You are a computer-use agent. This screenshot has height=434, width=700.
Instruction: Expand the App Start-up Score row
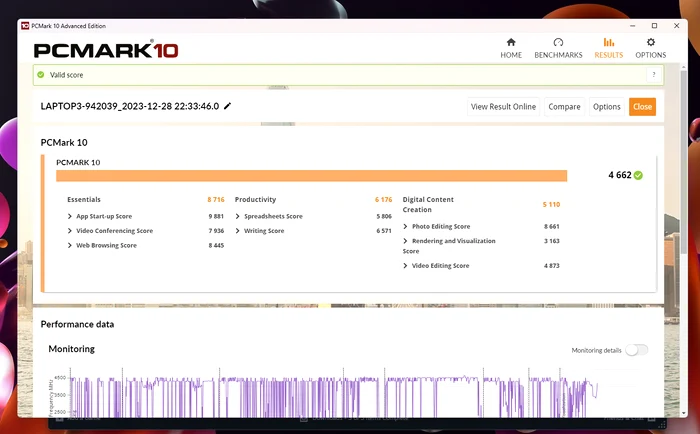[70, 216]
